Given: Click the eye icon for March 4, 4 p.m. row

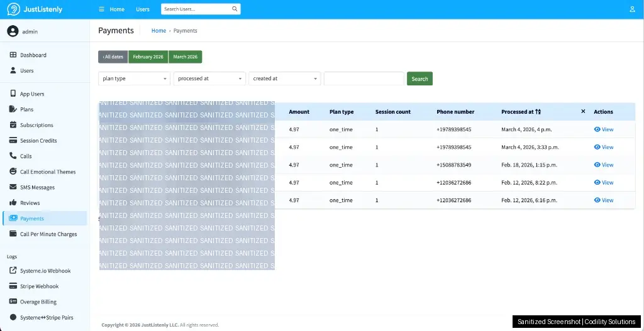Looking at the screenshot, I should [597, 129].
